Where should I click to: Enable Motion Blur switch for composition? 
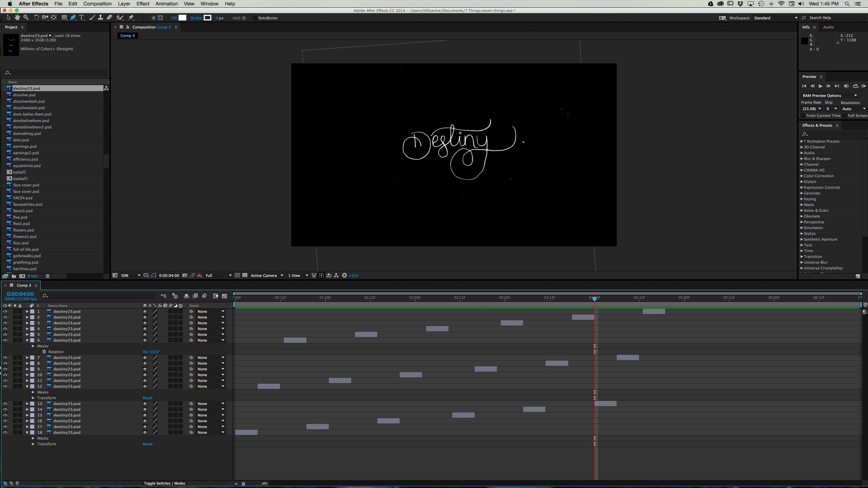pos(204,296)
